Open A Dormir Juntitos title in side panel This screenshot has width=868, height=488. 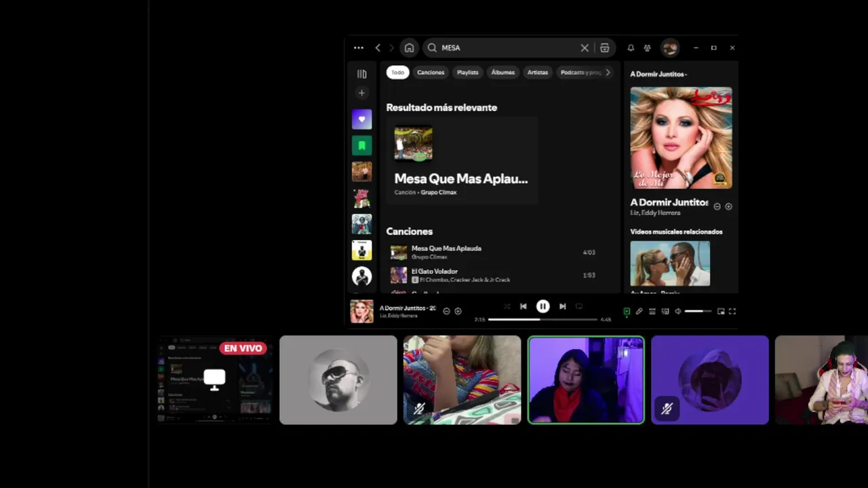click(x=669, y=202)
